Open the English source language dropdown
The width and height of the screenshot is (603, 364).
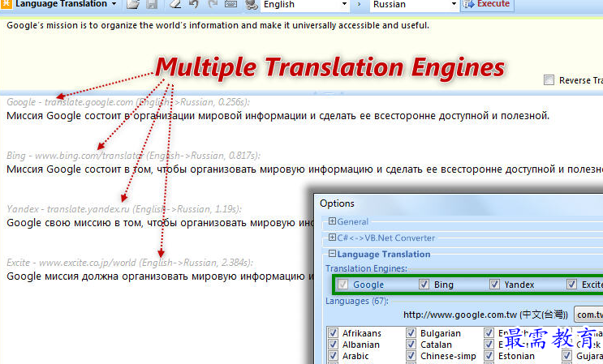click(305, 5)
